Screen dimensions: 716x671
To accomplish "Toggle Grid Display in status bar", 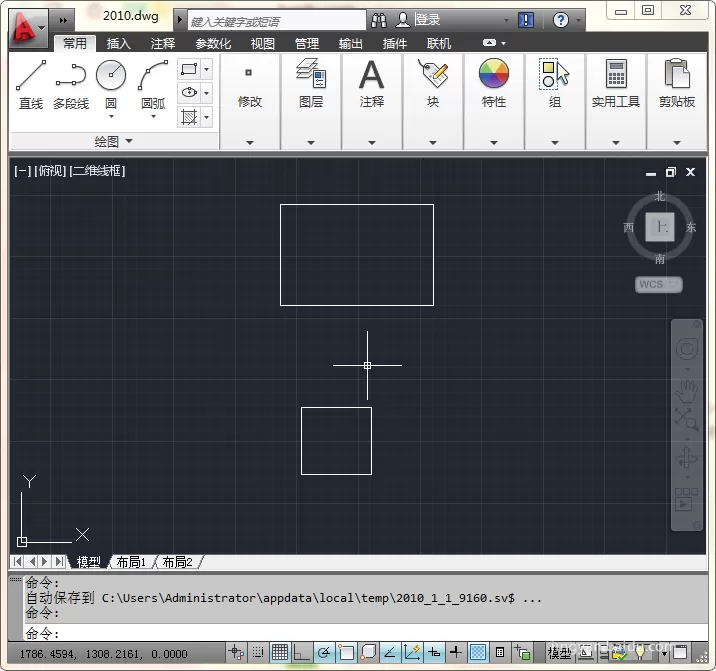I will point(280,652).
